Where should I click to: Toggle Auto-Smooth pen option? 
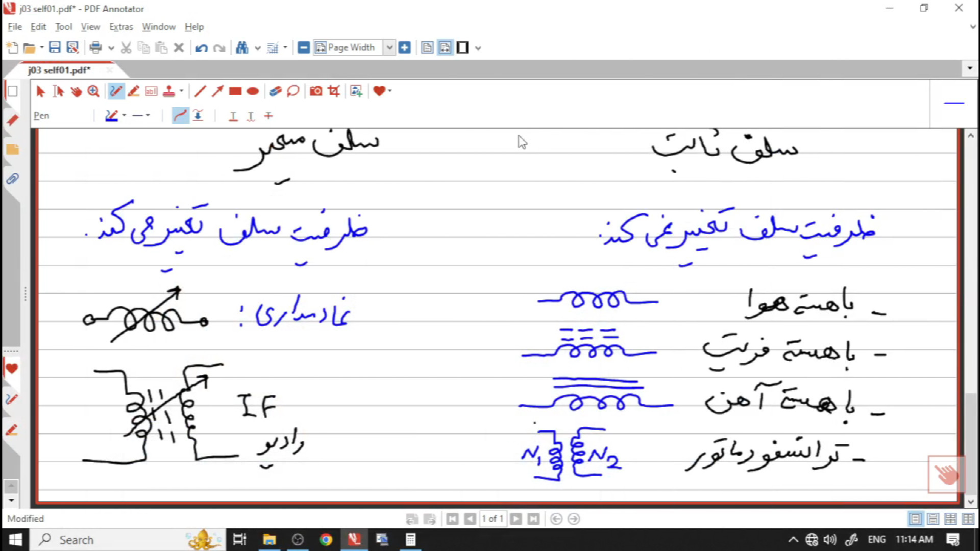180,116
